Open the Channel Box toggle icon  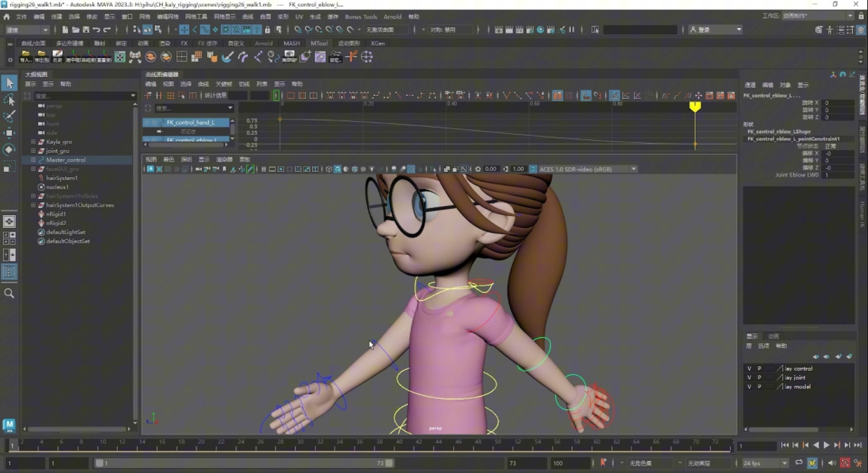coord(861,30)
